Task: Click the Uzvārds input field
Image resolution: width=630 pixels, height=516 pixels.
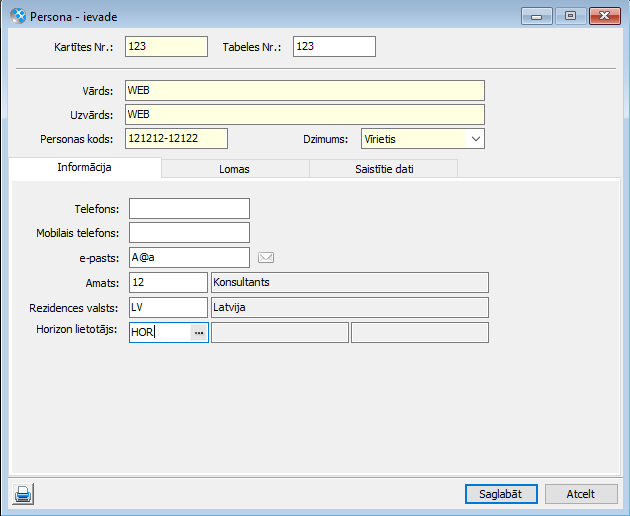Action: coord(305,114)
